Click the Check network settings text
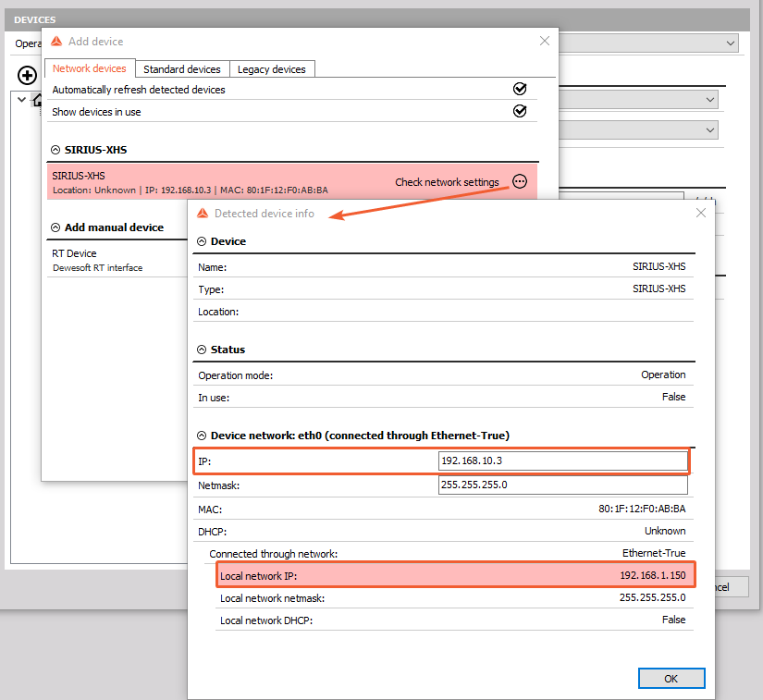This screenshot has height=700, width=763. click(447, 182)
